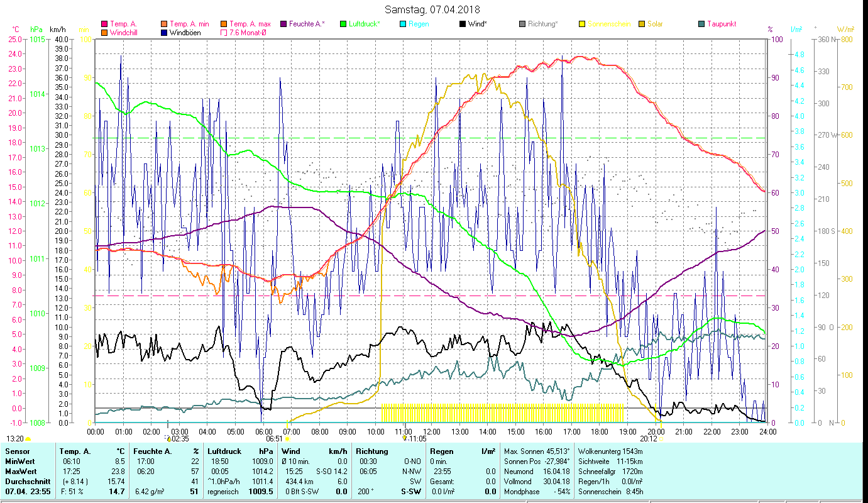Click the Samstag, 07.04.2018 chart title

point(433,9)
